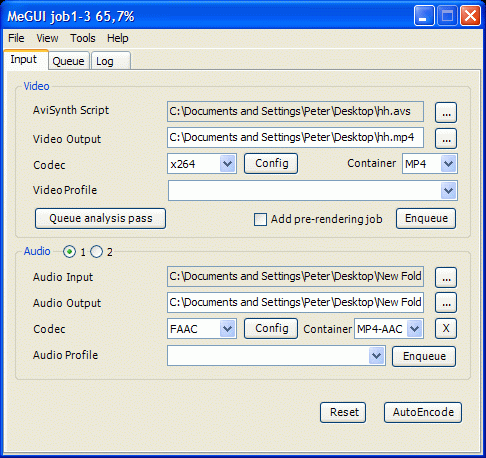Image resolution: width=486 pixels, height=458 pixels.
Task: Select audio track 1 radio button
Action: click(x=69, y=252)
